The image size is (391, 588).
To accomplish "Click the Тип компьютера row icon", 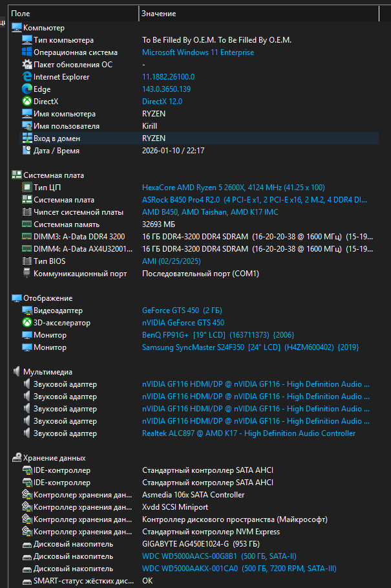I will point(27,39).
